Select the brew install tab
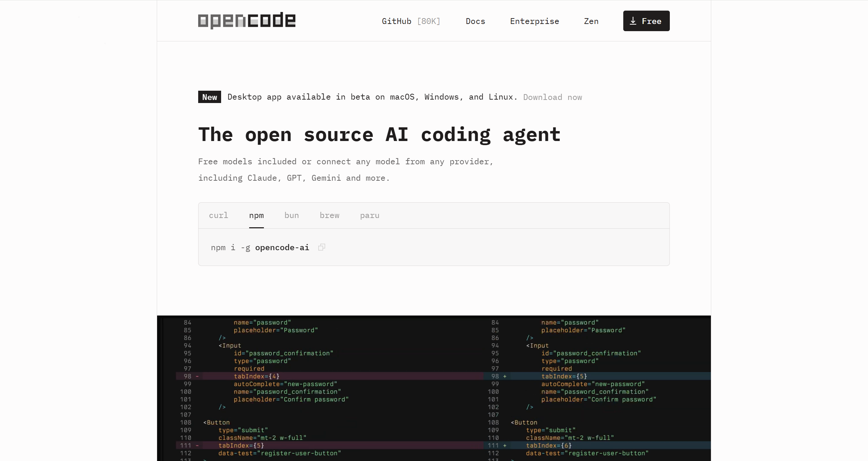Viewport: 868px width, 461px height. 329,215
